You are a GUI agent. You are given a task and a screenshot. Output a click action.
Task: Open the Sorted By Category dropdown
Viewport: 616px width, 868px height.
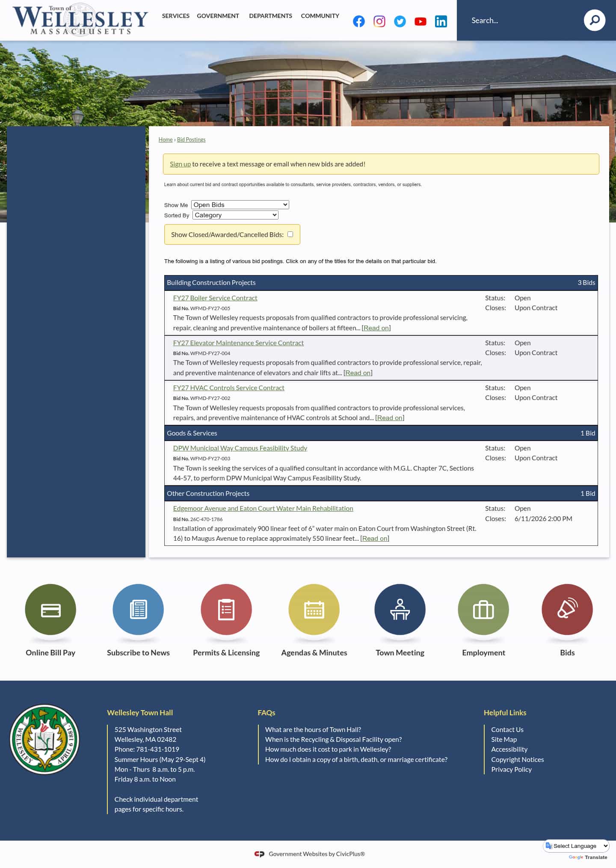point(235,215)
